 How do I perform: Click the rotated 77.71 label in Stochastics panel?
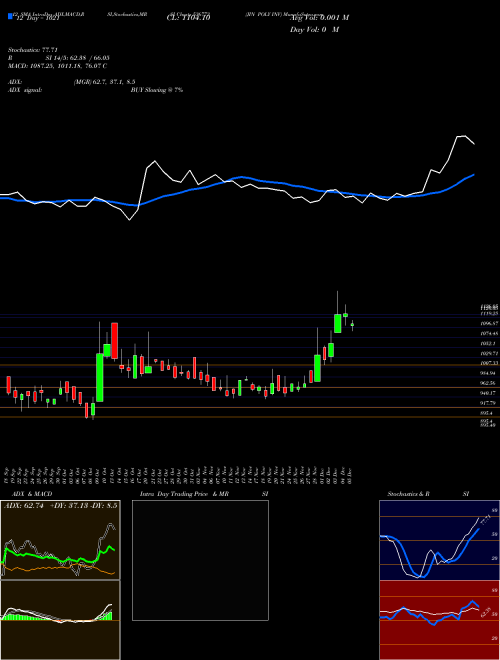[485, 522]
